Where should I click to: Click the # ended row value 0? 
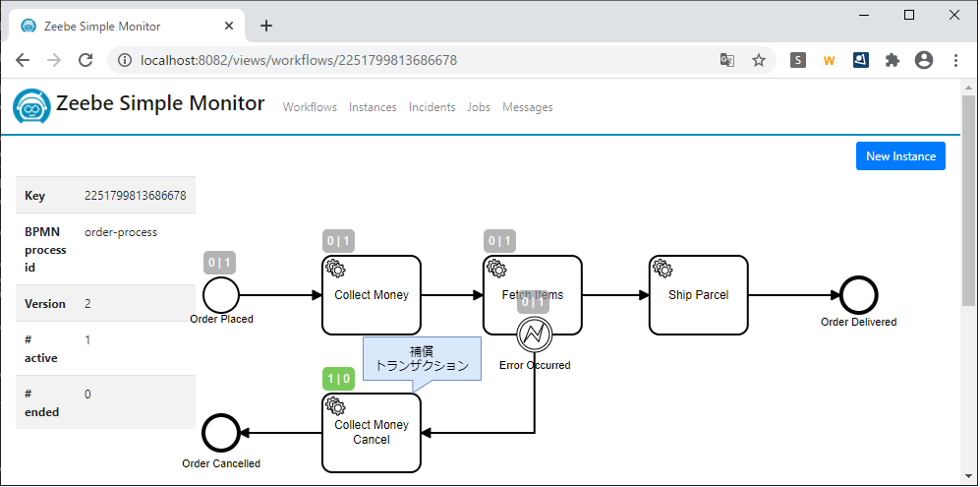[x=87, y=395]
